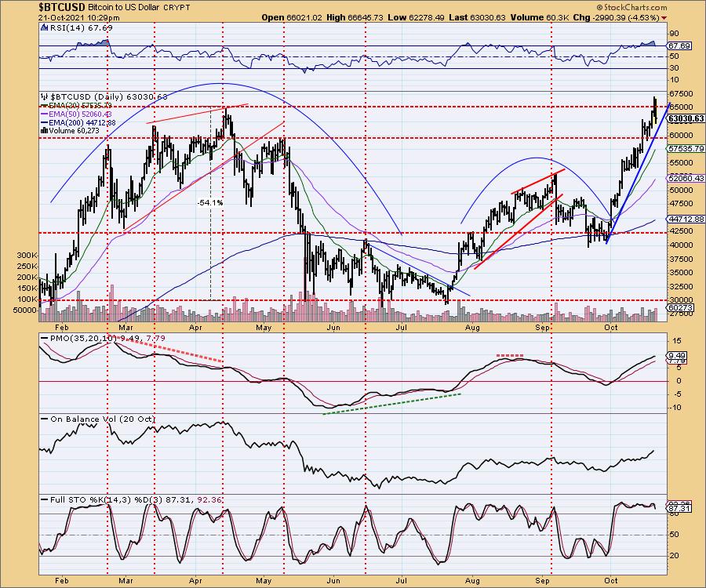The height and width of the screenshot is (588, 706).
Task: Click the 67500 price scale label
Action: pyautogui.click(x=681, y=93)
